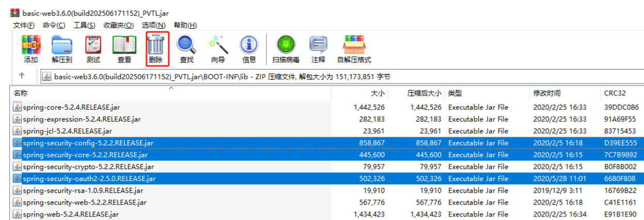Select spring-jcl-5.2.4.RELEASE.jar file name
This screenshot has height=220, width=644.
(67, 131)
